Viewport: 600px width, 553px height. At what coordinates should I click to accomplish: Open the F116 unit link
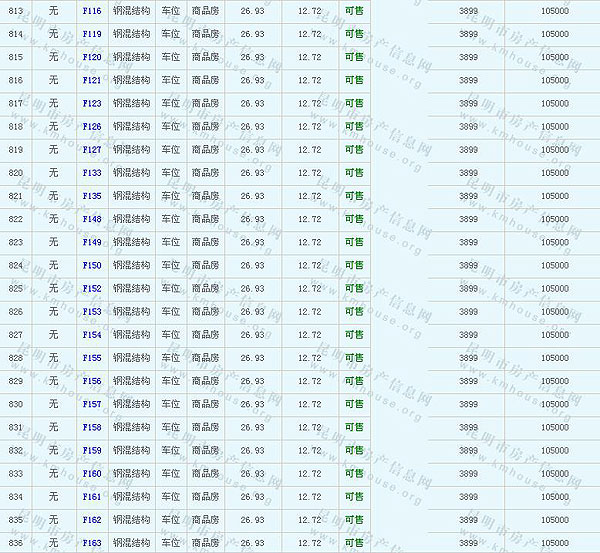tap(92, 10)
